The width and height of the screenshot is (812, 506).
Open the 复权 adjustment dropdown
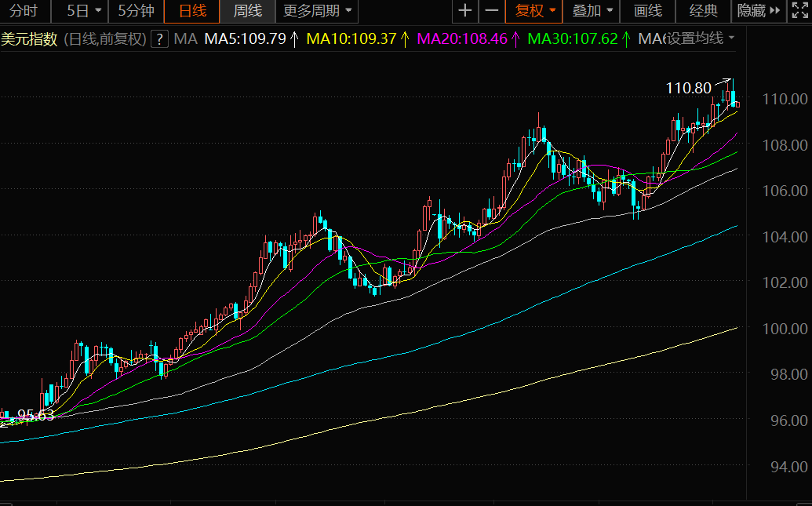point(535,11)
